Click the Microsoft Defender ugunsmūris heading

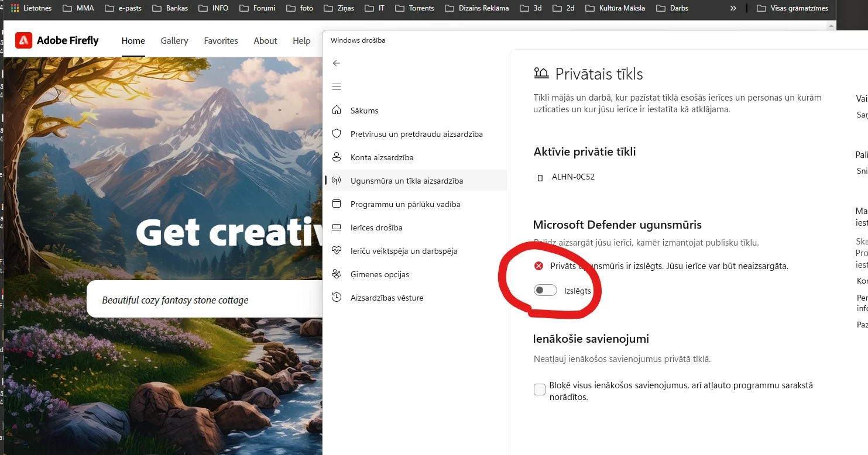coord(617,225)
